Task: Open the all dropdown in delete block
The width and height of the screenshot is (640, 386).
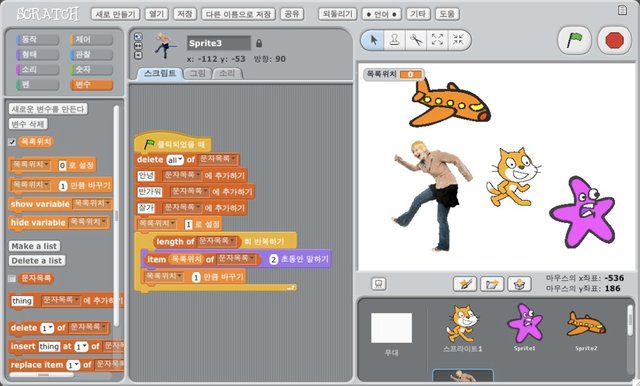Action: coord(175,160)
